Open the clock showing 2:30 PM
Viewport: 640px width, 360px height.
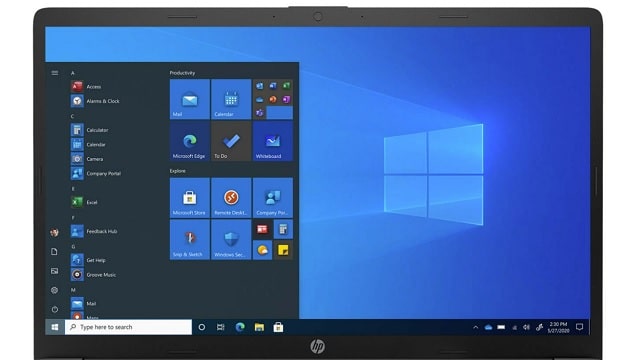558,327
